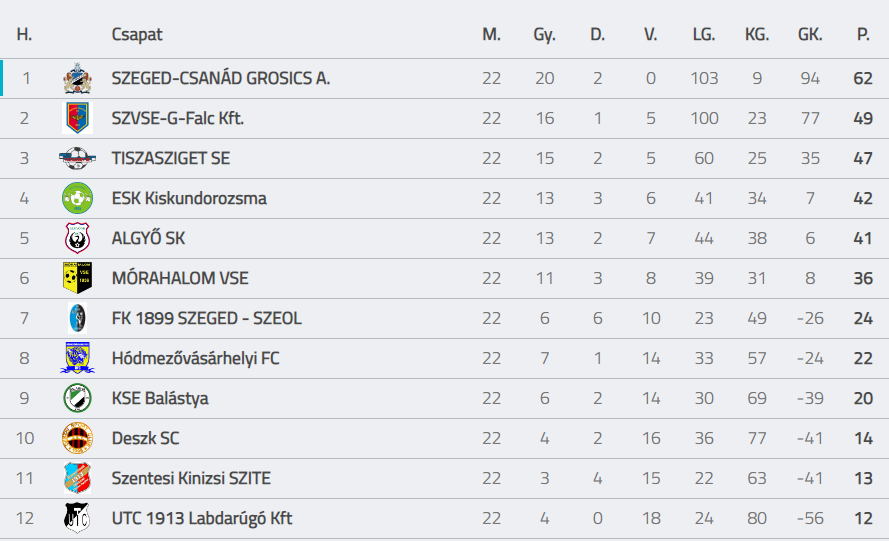889x541 pixels.
Task: Click the TISZASZIGET SE team badge
Action: [77, 158]
